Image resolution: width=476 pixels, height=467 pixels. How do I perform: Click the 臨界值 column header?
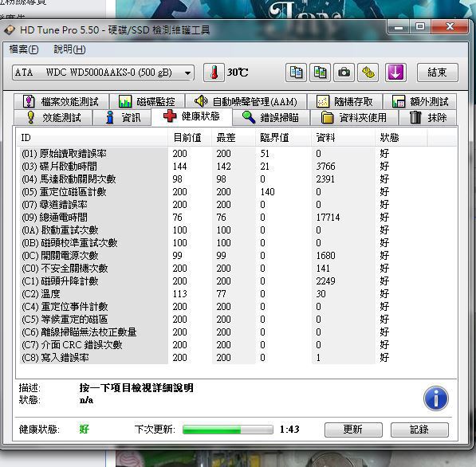tap(283, 138)
